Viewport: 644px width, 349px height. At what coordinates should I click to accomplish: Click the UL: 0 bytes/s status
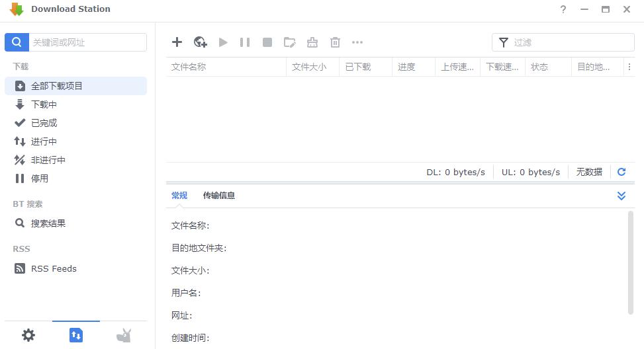pos(531,173)
